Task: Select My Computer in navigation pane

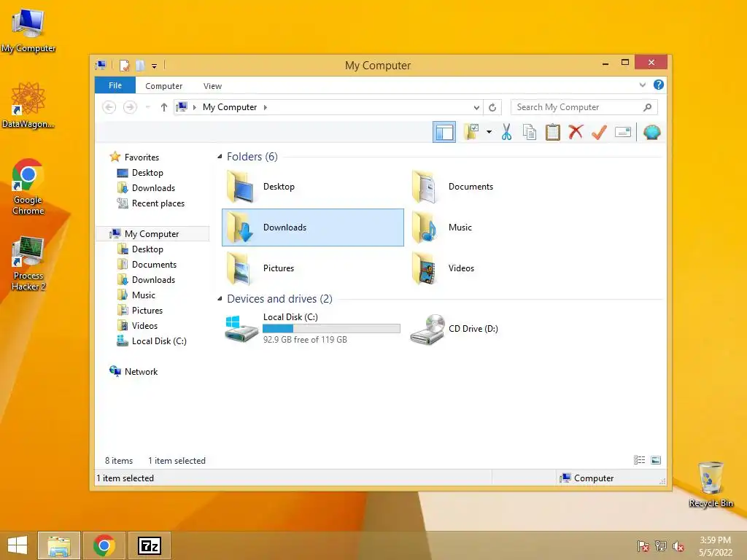Action: [152, 234]
